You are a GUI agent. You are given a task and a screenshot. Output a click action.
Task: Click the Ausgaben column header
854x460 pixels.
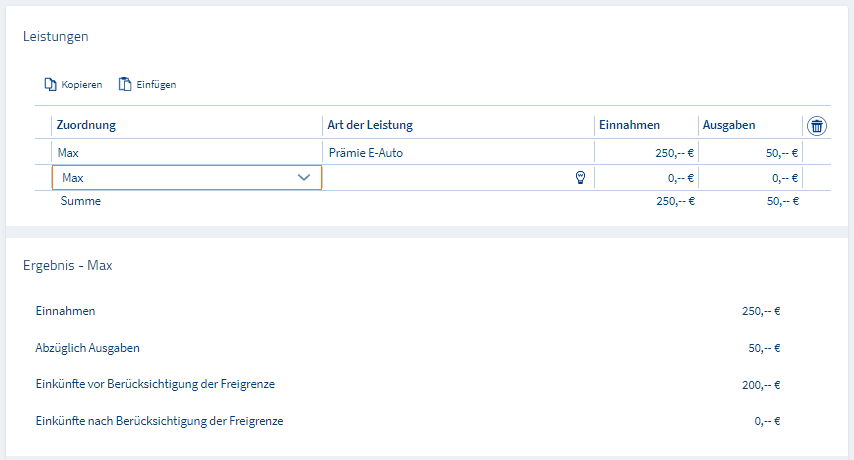(x=729, y=125)
